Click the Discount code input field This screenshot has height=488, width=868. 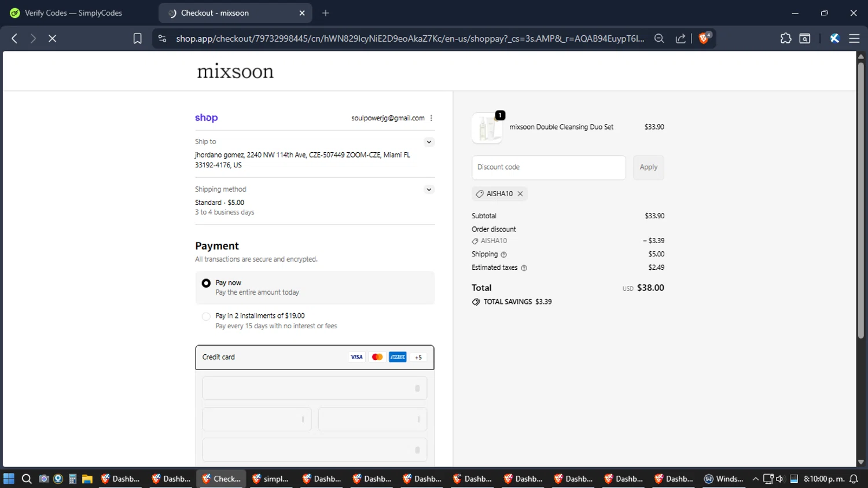click(549, 167)
